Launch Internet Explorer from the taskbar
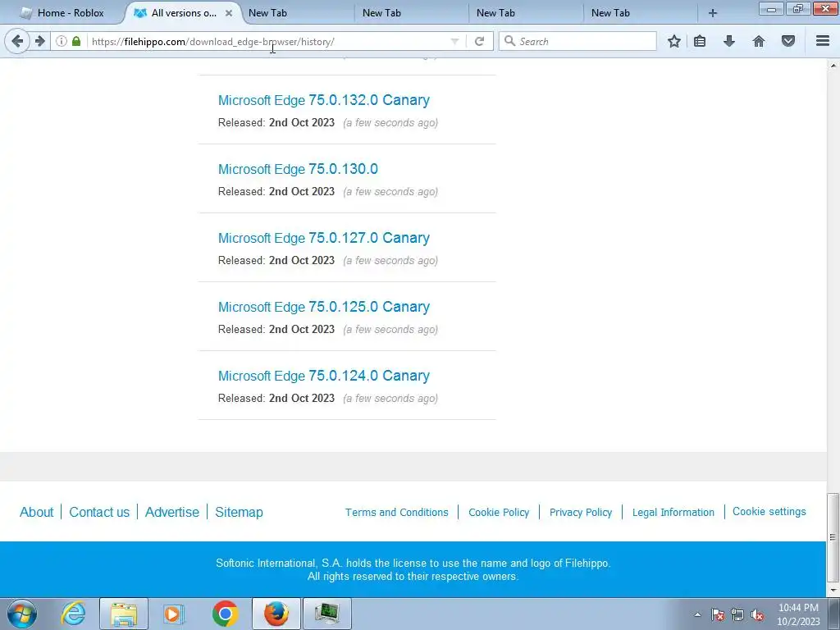Image resolution: width=840 pixels, height=630 pixels. pyautogui.click(x=73, y=614)
